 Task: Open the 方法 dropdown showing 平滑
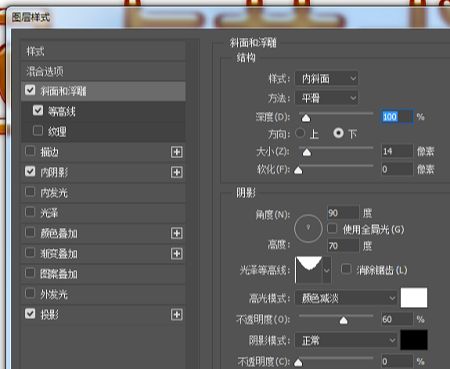point(326,98)
